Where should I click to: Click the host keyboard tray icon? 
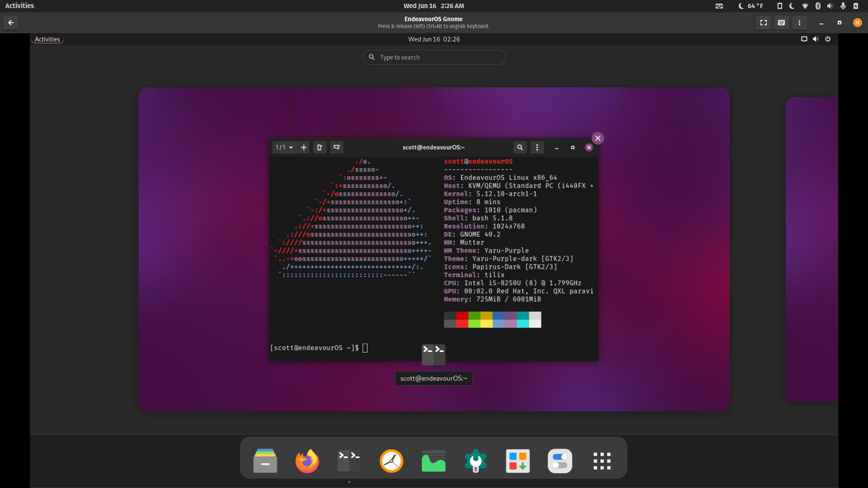(719, 6)
